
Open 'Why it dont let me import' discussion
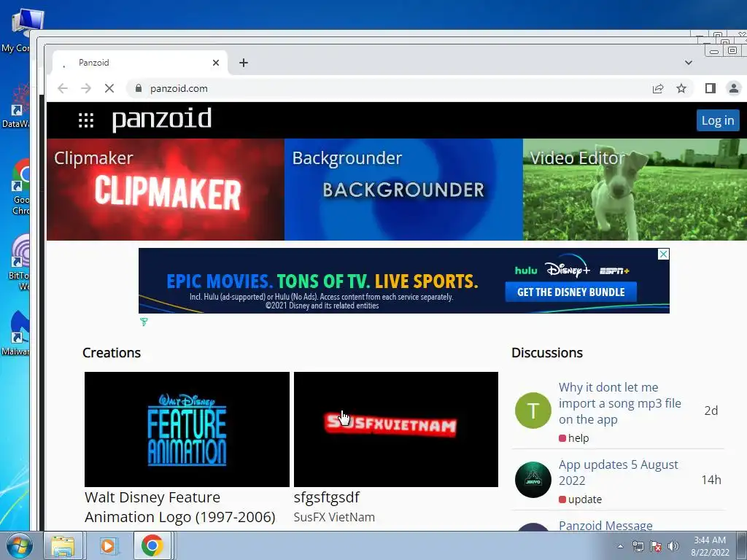[x=620, y=403]
